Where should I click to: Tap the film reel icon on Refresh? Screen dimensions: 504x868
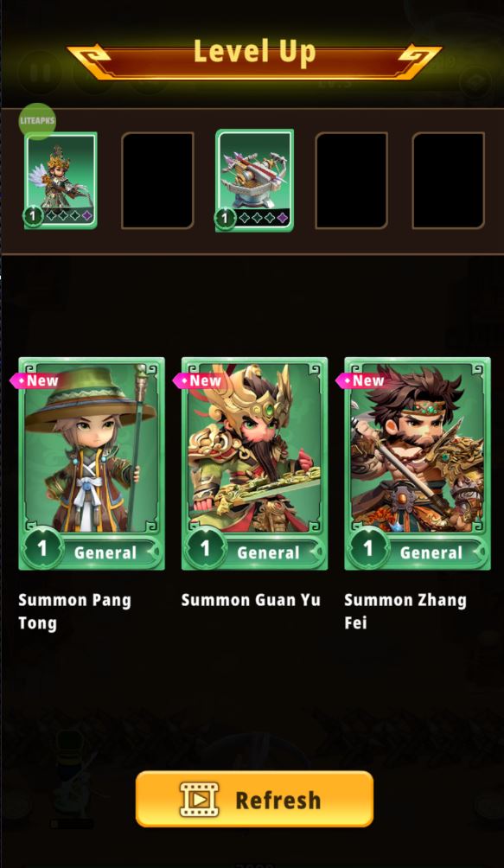(x=199, y=800)
